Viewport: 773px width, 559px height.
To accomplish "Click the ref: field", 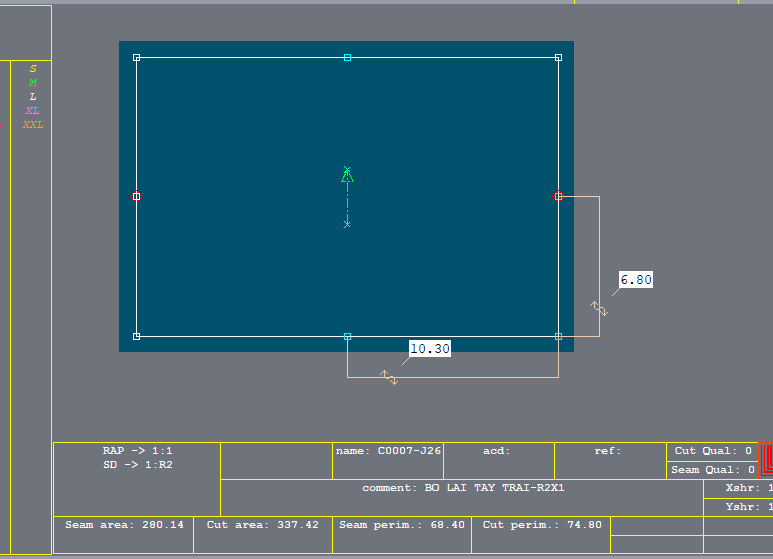I will tap(610, 461).
